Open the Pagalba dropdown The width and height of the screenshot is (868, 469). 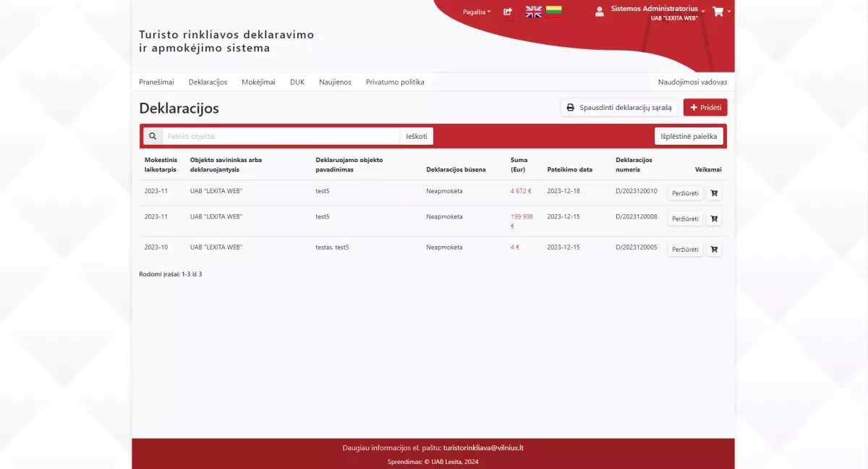(x=475, y=12)
